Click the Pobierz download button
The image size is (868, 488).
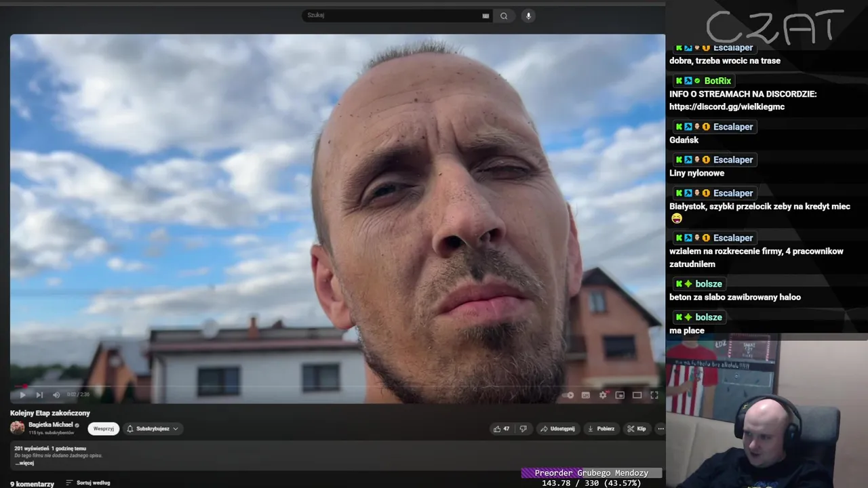pyautogui.click(x=601, y=428)
